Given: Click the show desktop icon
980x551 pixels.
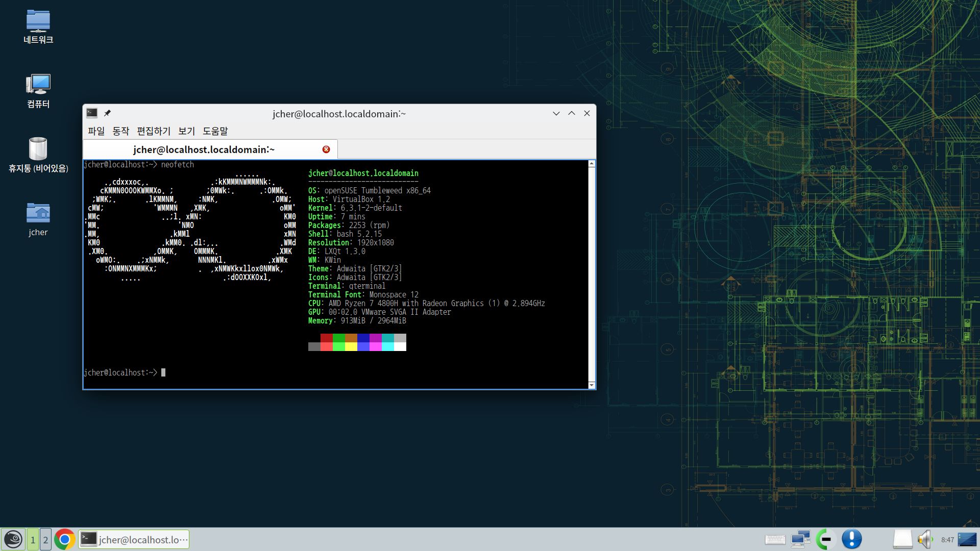Looking at the screenshot, I should point(967,539).
